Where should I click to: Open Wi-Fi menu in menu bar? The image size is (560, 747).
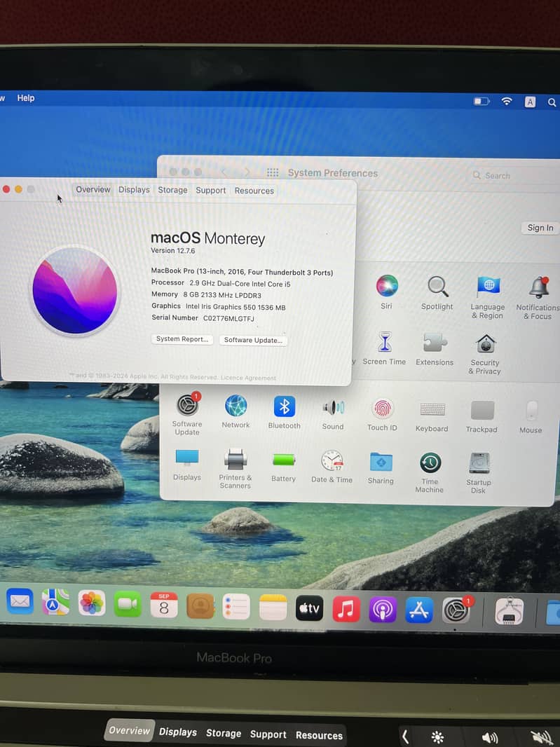tap(507, 101)
